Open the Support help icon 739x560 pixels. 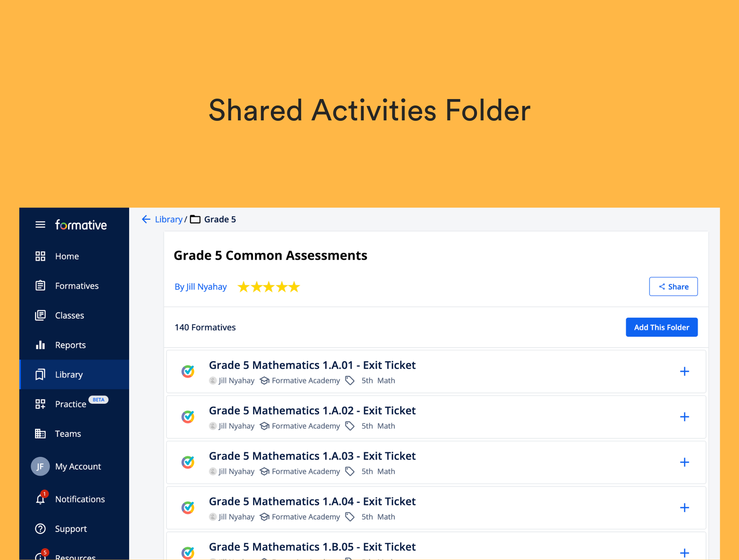(40, 529)
